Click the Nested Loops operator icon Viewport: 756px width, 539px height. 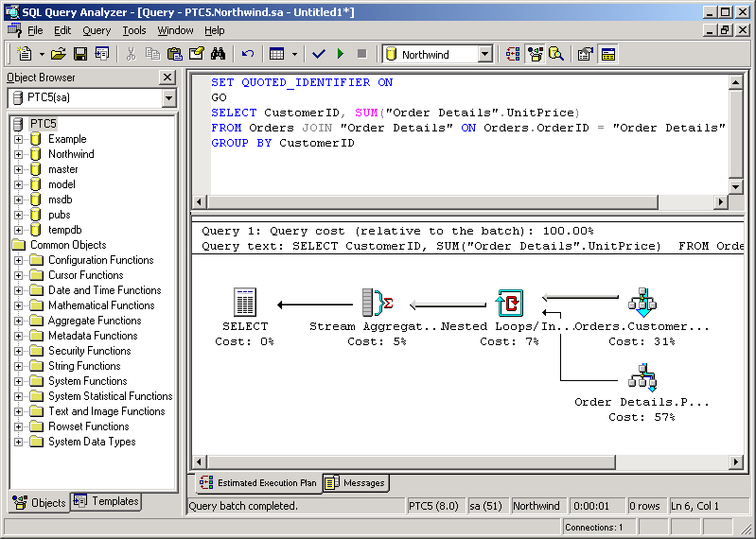point(509,303)
